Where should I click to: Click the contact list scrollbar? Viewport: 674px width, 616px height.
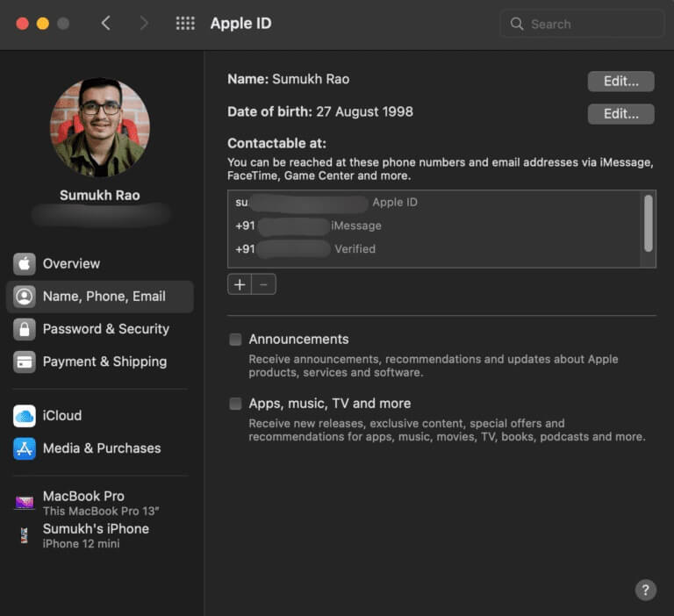(649, 223)
